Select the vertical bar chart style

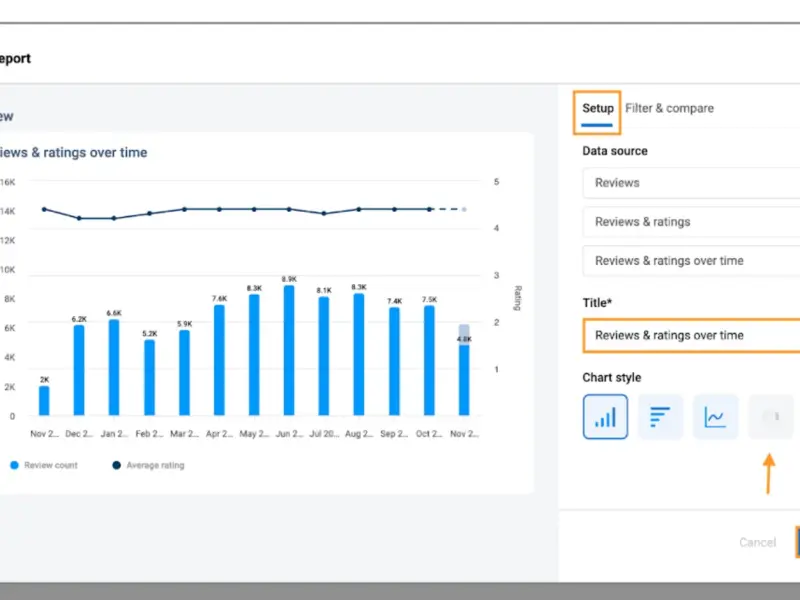click(605, 417)
